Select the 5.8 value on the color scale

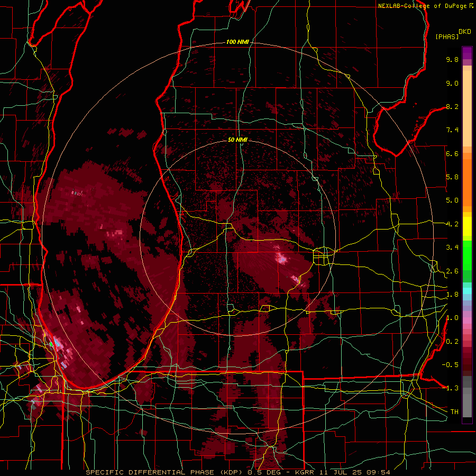[452, 177]
